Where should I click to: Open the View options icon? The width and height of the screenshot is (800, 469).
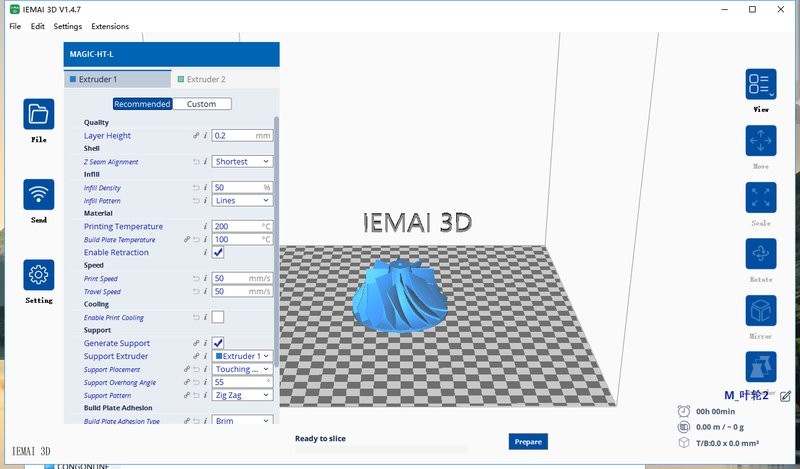point(760,85)
